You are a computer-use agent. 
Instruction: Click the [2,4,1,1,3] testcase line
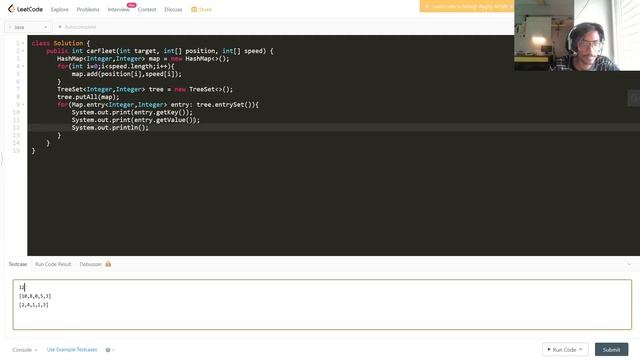33,305
